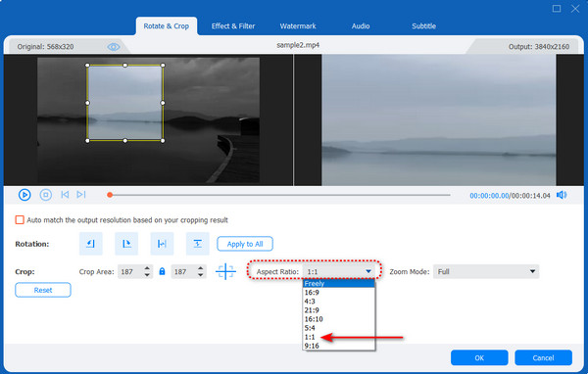This screenshot has height=374, width=588.
Task: Select the 1:1 aspect ratio option
Action: coord(339,337)
